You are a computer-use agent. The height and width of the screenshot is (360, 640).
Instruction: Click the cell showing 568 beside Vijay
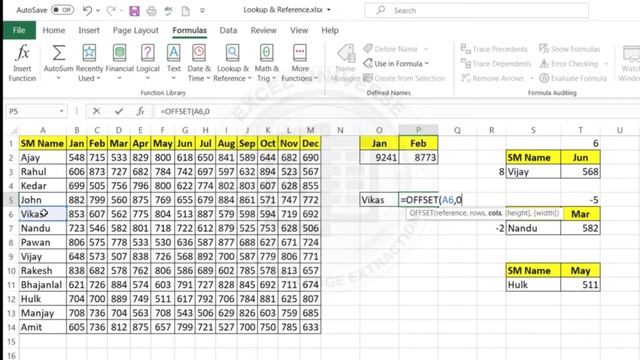pos(580,172)
